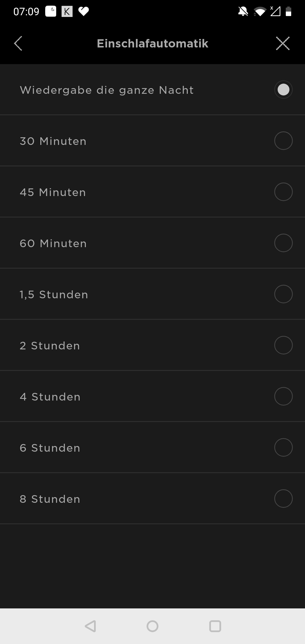Open recent apps via square icon
The image size is (305, 644).
[x=215, y=626]
